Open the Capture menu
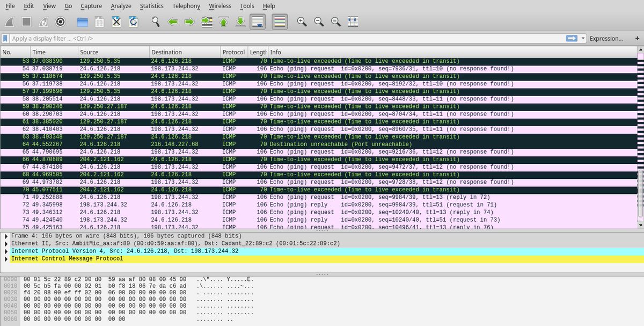 pos(91,6)
